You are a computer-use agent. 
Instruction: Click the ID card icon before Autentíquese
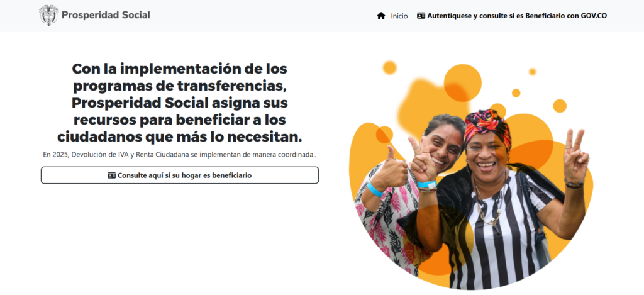click(x=421, y=16)
